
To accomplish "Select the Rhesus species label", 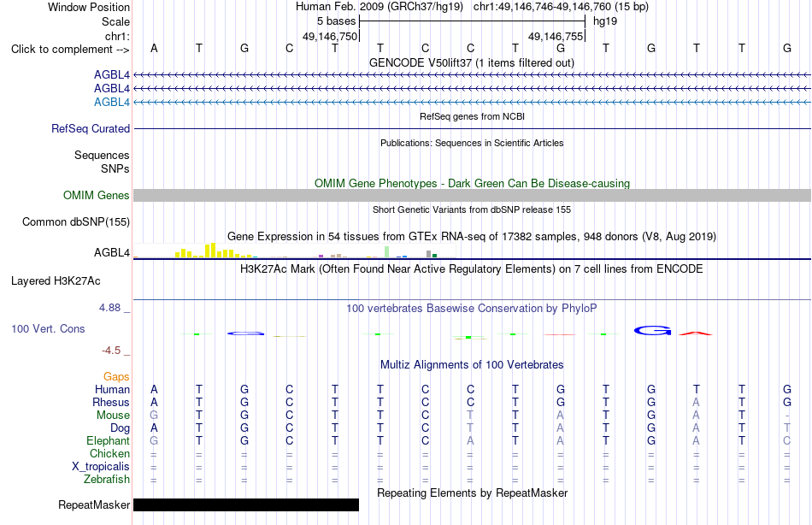I will [x=111, y=402].
